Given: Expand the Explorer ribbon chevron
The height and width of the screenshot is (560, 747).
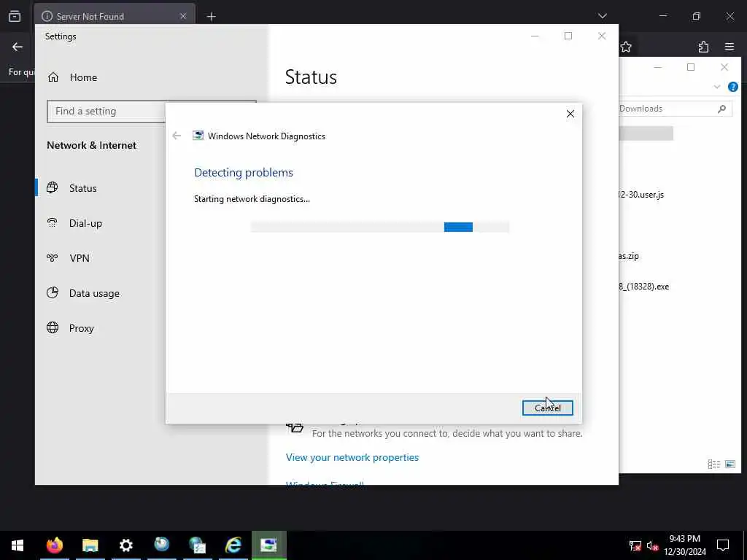Looking at the screenshot, I should [717, 87].
